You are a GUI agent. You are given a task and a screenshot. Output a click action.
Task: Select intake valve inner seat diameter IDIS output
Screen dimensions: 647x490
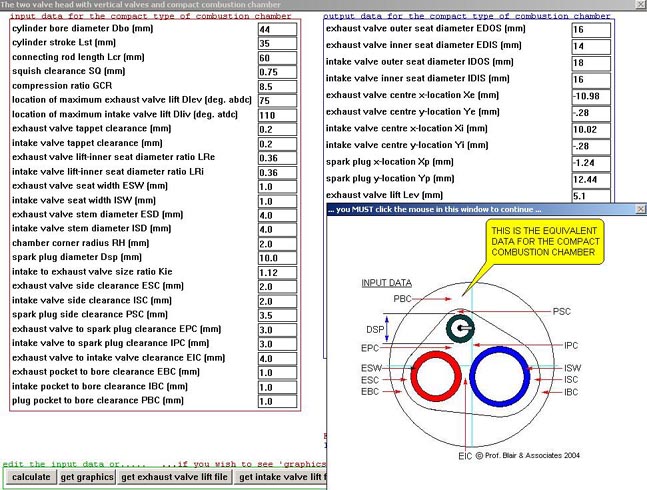[x=591, y=80]
